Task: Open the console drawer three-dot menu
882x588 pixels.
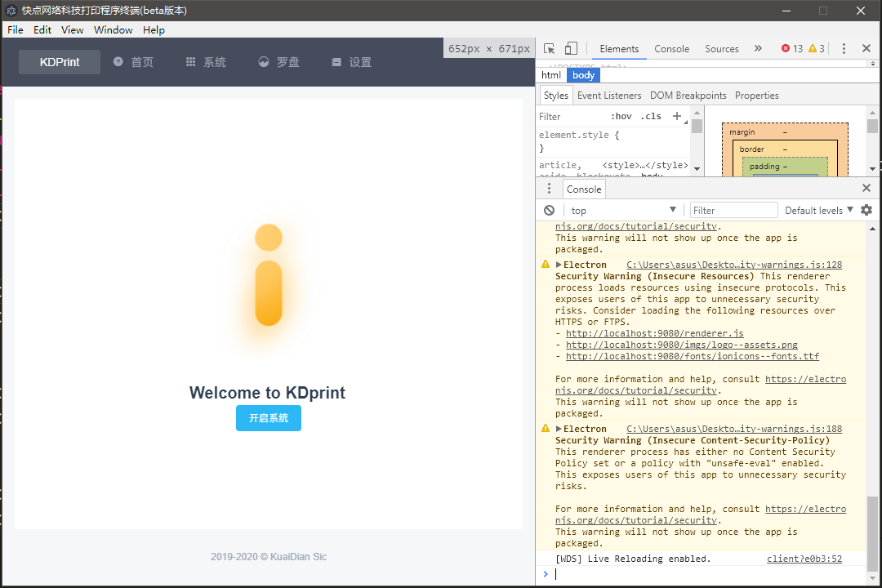Action: 549,189
